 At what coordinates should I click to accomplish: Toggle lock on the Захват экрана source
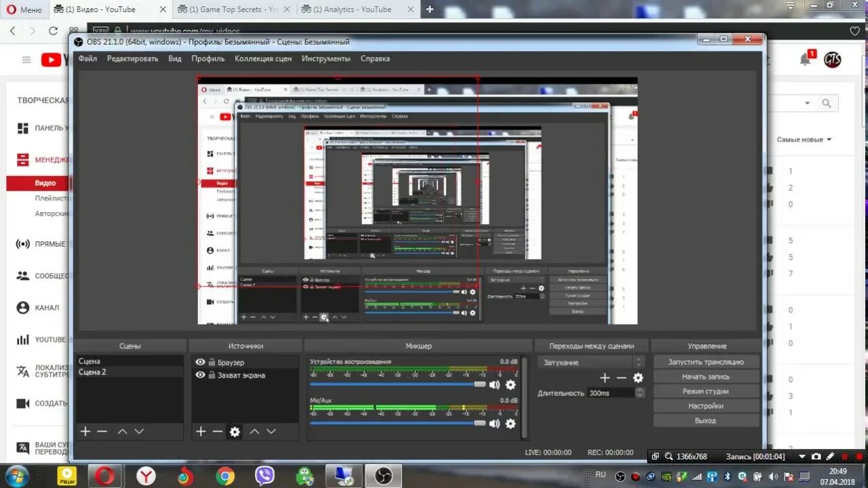[212, 375]
